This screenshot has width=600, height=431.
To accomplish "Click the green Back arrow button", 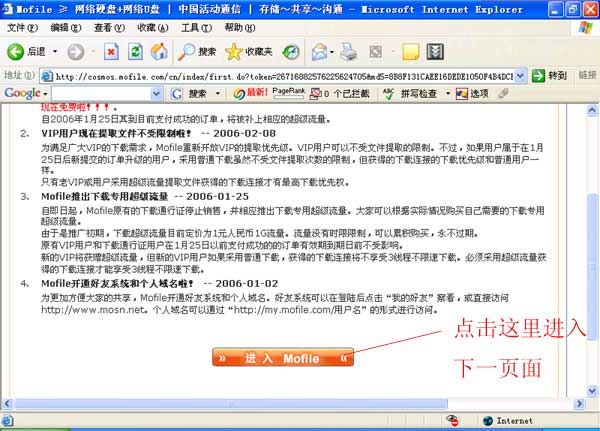I will [15, 52].
